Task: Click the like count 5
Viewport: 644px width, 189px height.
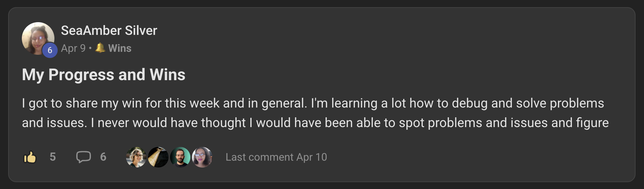Action: pyautogui.click(x=53, y=157)
